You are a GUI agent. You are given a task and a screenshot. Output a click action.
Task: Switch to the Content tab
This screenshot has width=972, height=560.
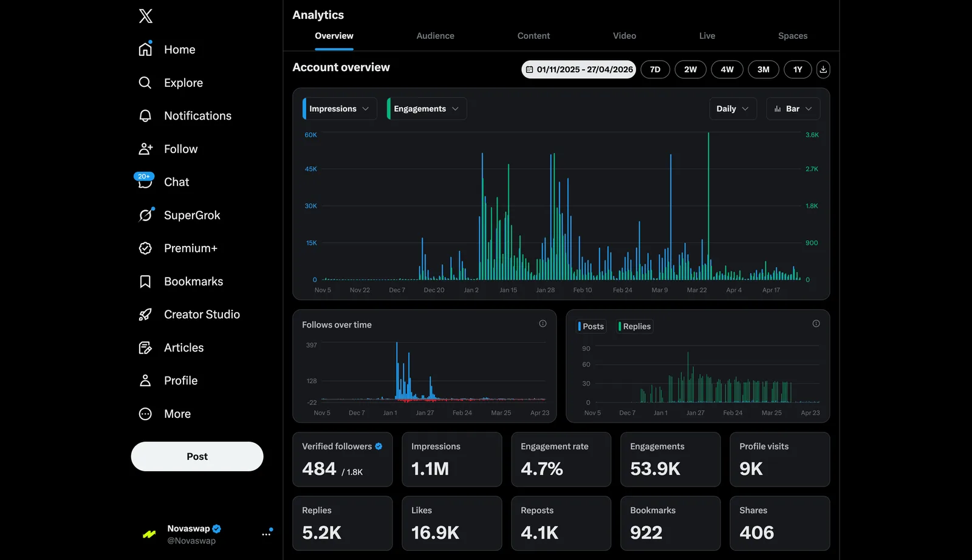pos(533,36)
